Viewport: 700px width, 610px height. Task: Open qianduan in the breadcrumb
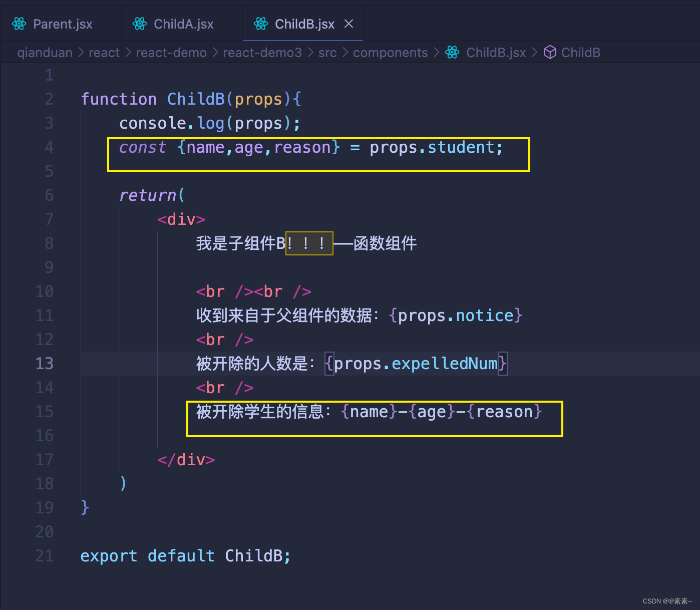click(45, 53)
